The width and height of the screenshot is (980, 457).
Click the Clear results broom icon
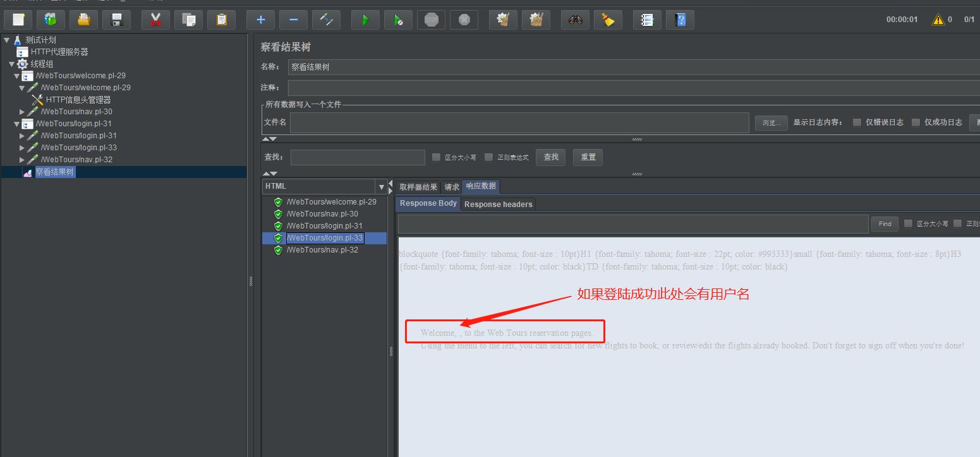coord(503,20)
